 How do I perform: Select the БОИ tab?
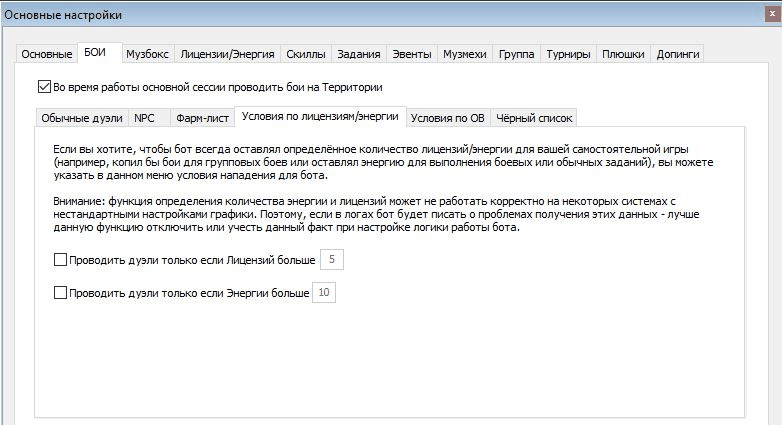[x=100, y=52]
